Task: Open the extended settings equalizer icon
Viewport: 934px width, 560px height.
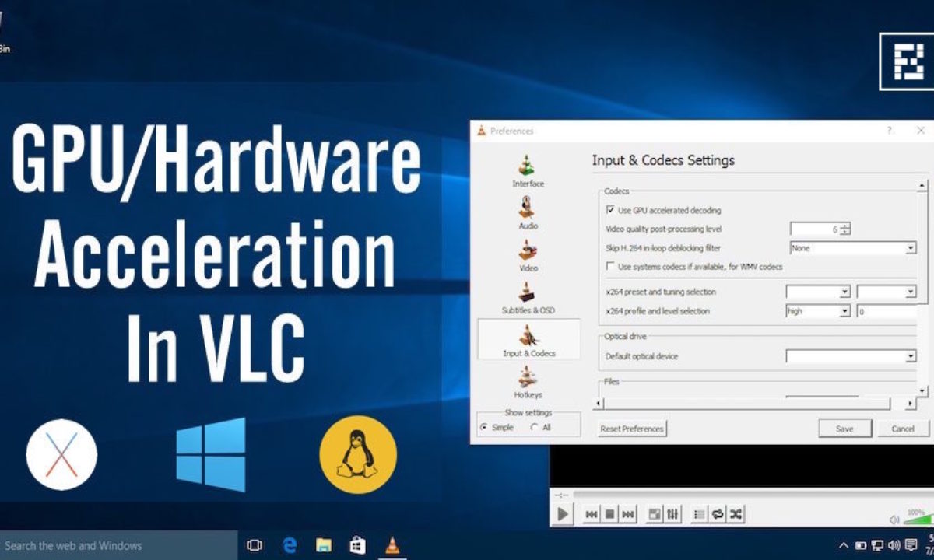Action: 672,513
